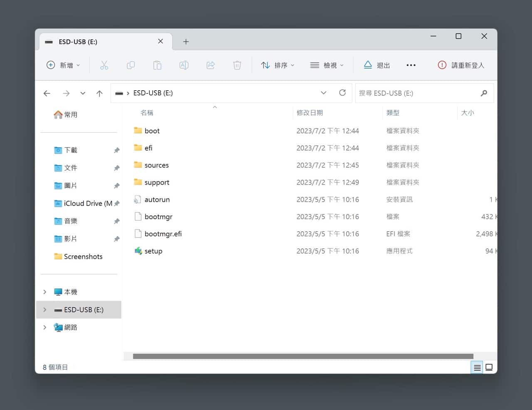Unpin 下載 using its pin icon
The image size is (532, 410).
pos(117,151)
